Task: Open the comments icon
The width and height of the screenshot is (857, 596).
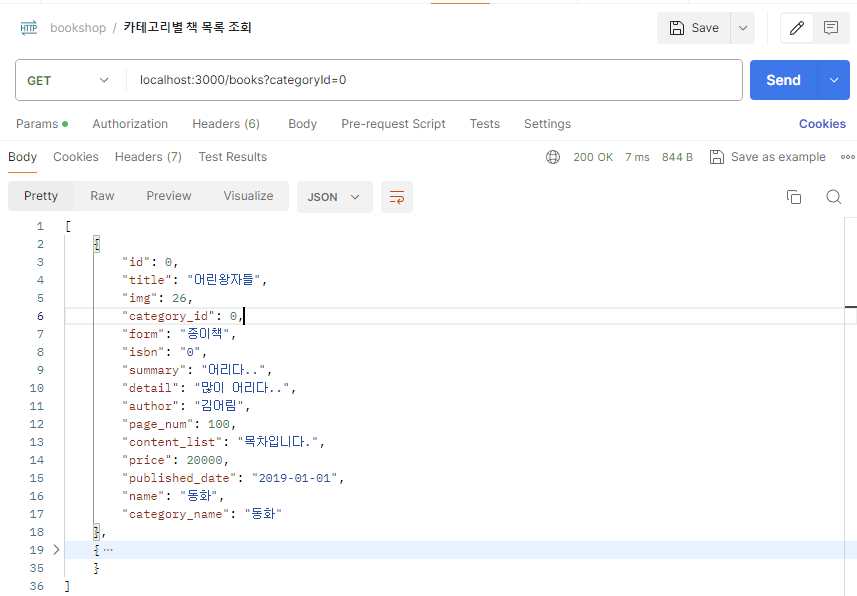Action: pos(831,28)
